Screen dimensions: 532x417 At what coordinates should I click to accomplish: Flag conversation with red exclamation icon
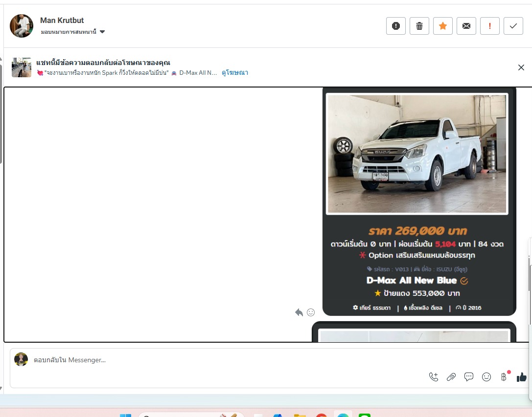[x=489, y=26]
